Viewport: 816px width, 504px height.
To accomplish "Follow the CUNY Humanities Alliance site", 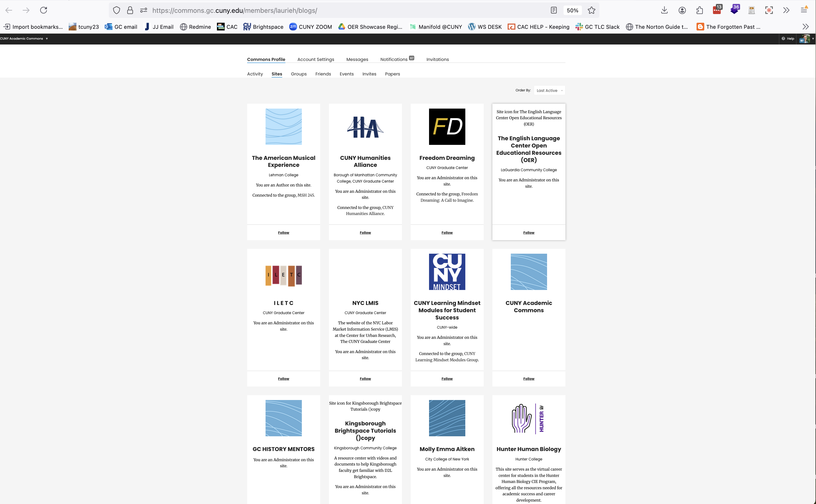I will pyautogui.click(x=365, y=233).
